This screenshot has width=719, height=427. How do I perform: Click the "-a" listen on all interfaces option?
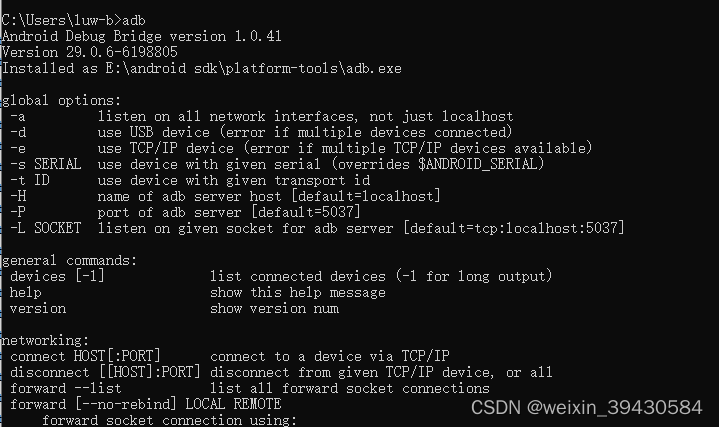18,116
